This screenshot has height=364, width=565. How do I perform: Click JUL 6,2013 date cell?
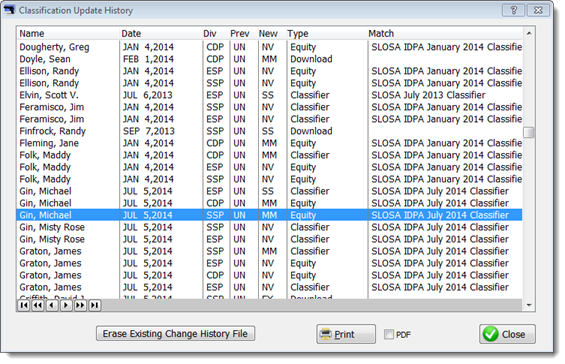[x=148, y=95]
